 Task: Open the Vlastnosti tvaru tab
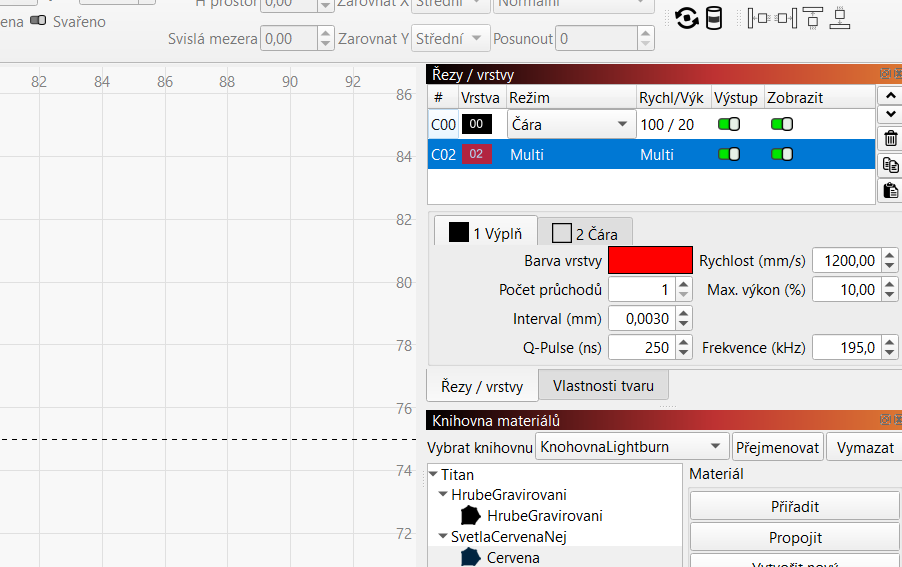click(x=603, y=386)
